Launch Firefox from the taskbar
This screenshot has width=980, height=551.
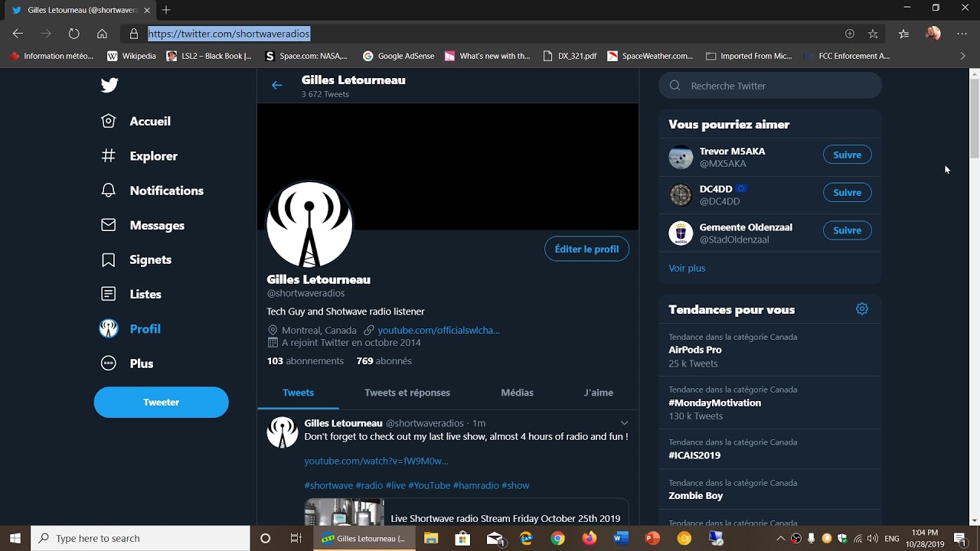[589, 539]
